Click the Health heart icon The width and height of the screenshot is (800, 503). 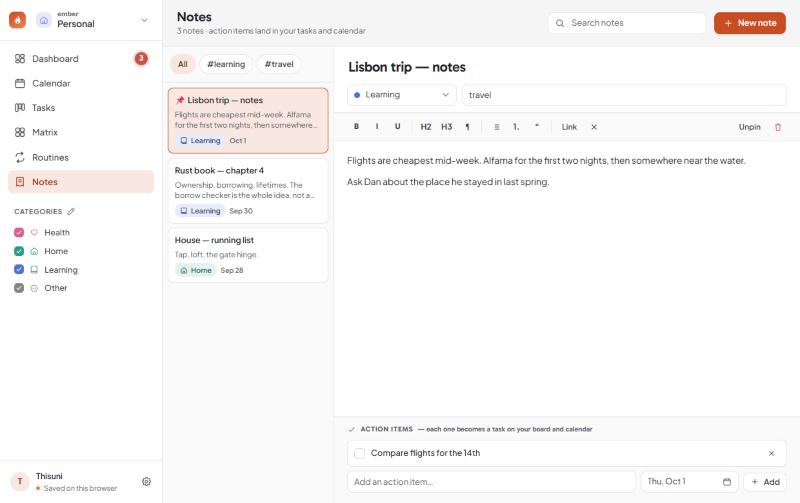34,233
